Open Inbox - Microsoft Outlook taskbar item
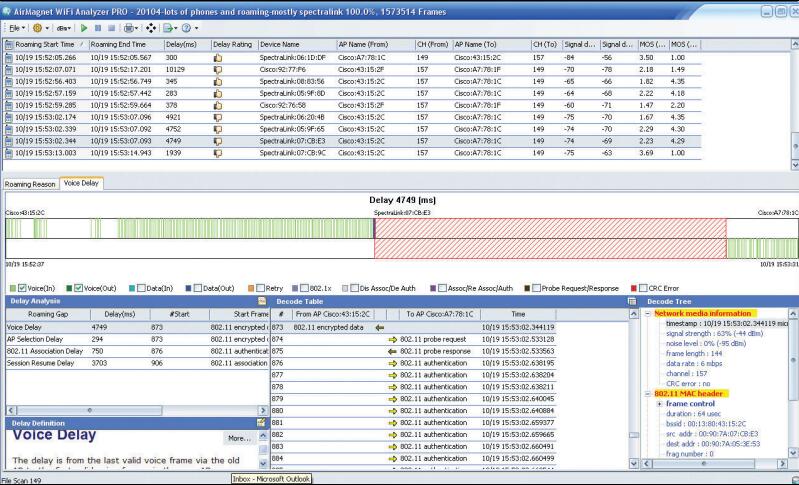 point(271,479)
